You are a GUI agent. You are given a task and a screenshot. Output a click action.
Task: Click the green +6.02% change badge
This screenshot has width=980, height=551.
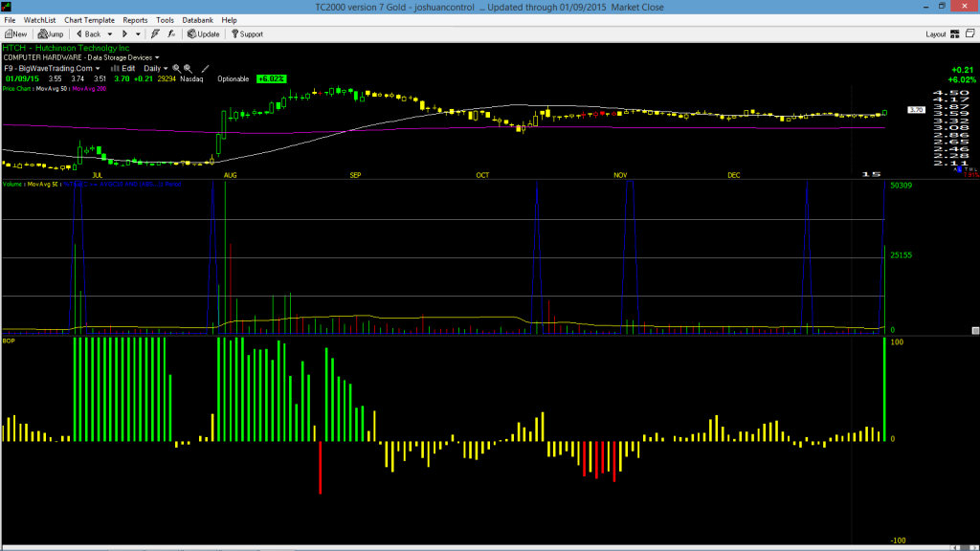(x=271, y=79)
